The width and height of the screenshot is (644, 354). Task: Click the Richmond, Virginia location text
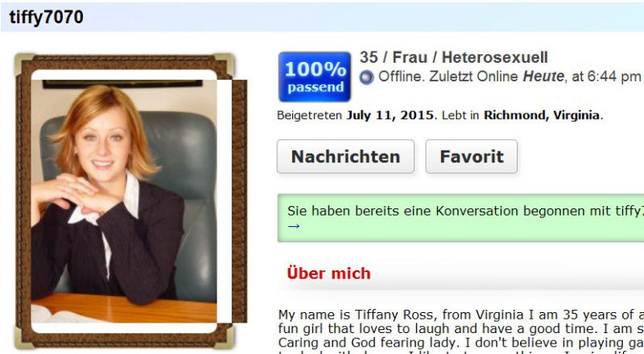[542, 115]
